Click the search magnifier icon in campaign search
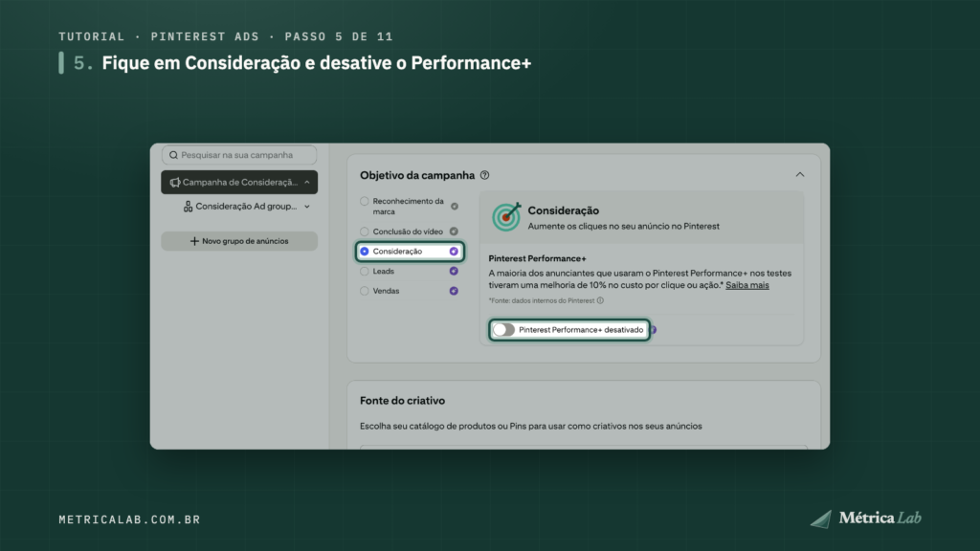980x551 pixels. click(x=174, y=155)
